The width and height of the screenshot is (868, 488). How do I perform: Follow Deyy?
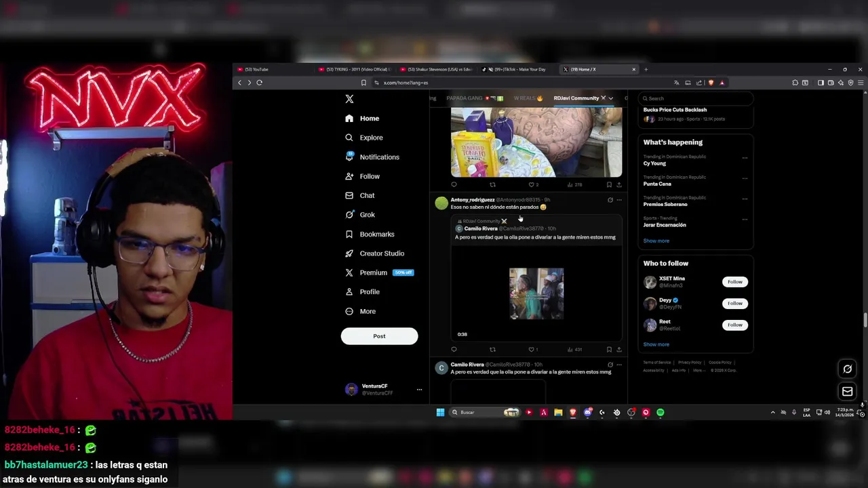(735, 304)
